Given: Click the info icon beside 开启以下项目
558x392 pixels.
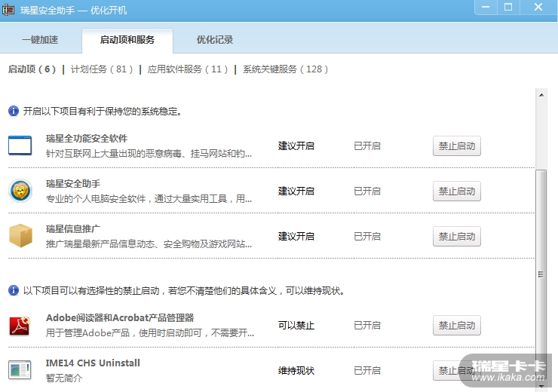Looking at the screenshot, I should [14, 111].
